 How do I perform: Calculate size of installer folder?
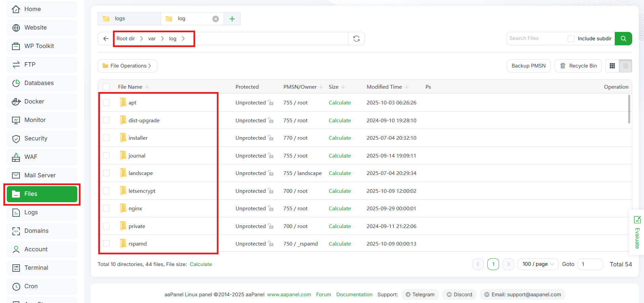[340, 138]
